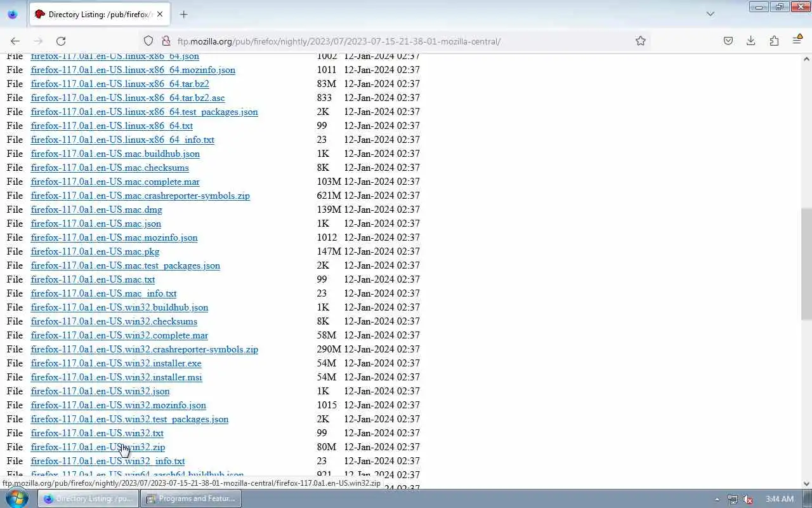This screenshot has width=812, height=508.
Task: Open the Downloads panel icon
Action: 751,41
